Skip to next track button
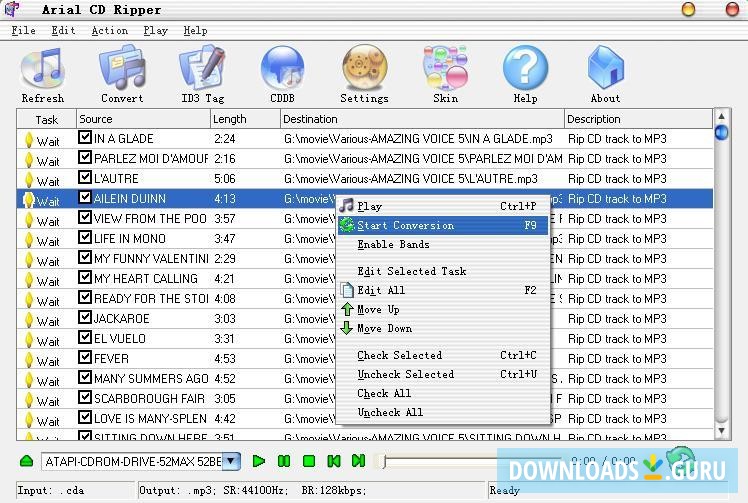The height and width of the screenshot is (503, 748). pyautogui.click(x=358, y=461)
